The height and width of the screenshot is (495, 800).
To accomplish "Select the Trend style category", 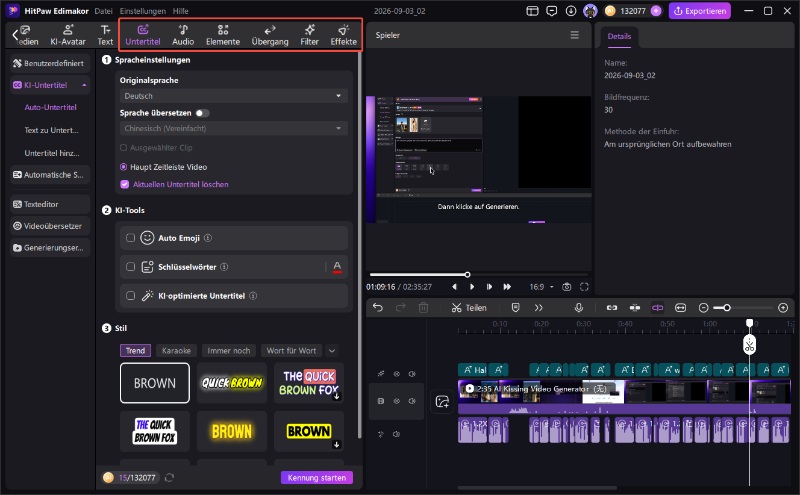I will pyautogui.click(x=135, y=351).
